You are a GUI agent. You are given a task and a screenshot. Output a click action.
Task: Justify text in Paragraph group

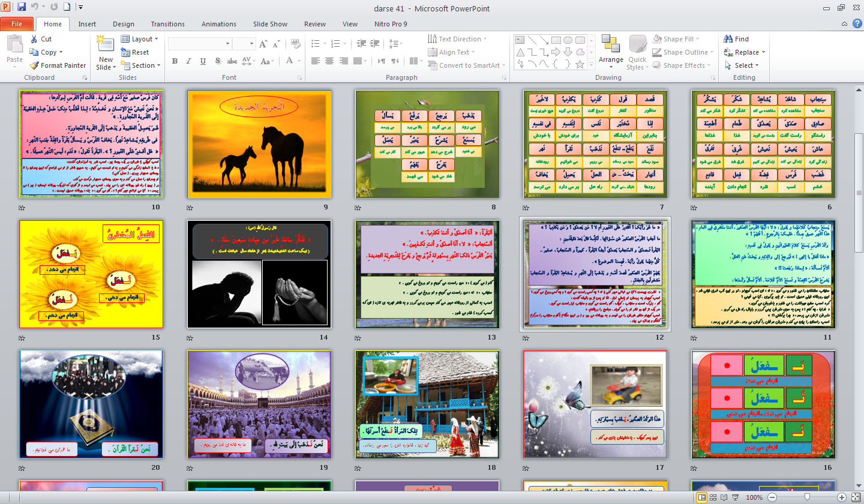(357, 61)
